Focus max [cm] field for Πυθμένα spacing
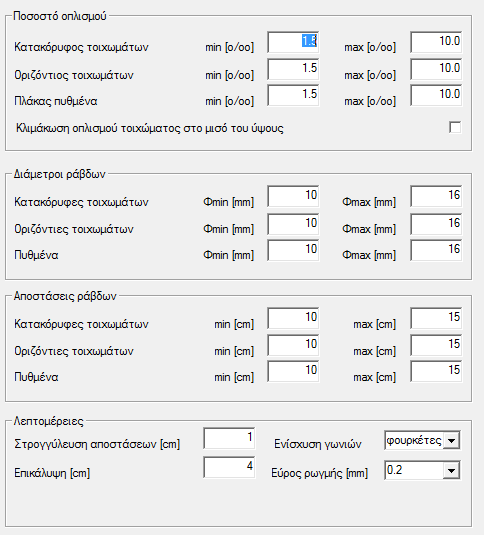 (x=436, y=371)
